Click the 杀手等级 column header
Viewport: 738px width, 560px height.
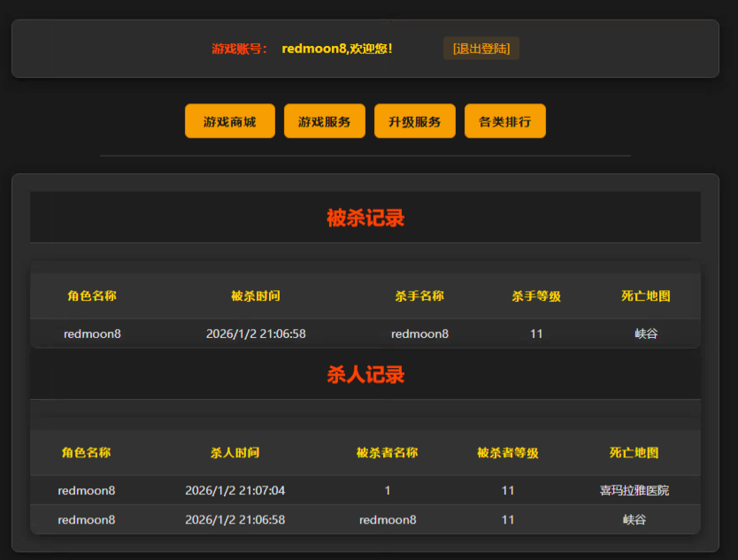click(536, 296)
